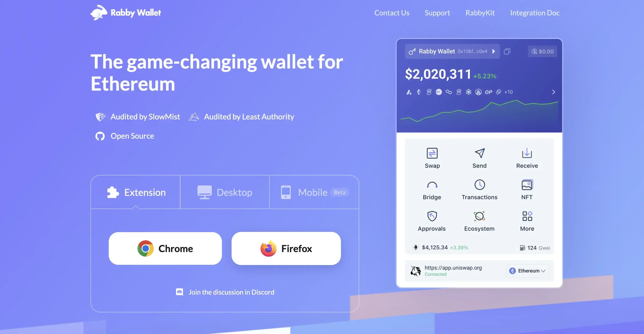Expand the portfolio chart view

coord(553,92)
